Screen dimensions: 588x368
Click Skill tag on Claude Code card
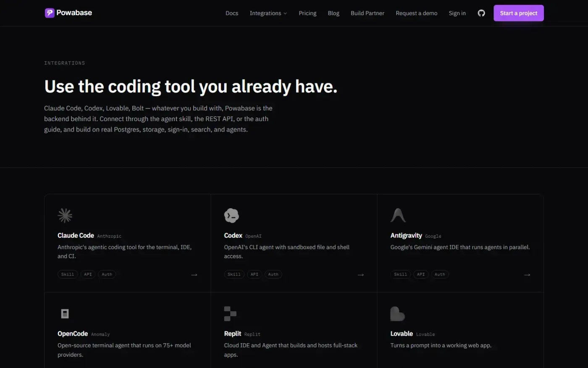(x=68, y=274)
